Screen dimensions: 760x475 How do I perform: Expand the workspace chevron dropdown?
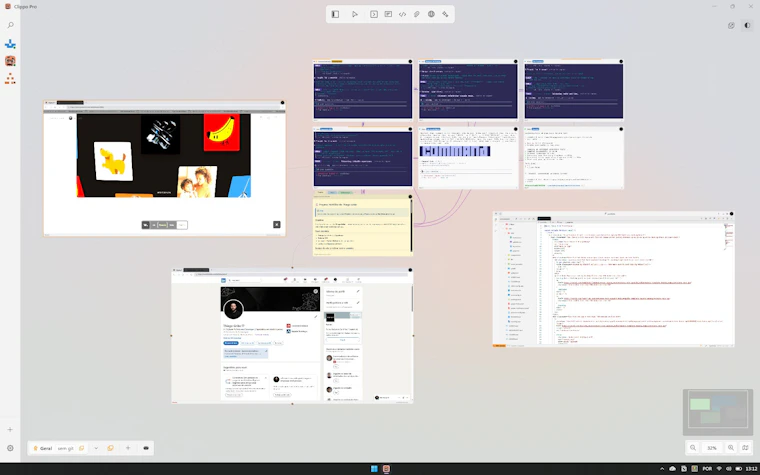pos(96,448)
